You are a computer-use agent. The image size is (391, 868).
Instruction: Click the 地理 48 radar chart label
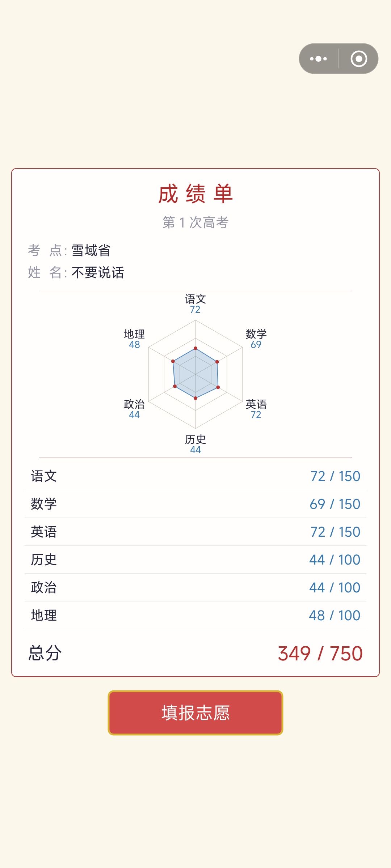click(x=134, y=339)
